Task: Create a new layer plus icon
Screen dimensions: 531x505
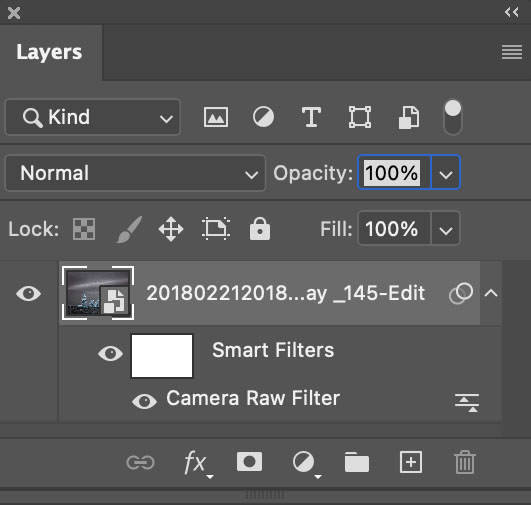Action: click(x=411, y=462)
